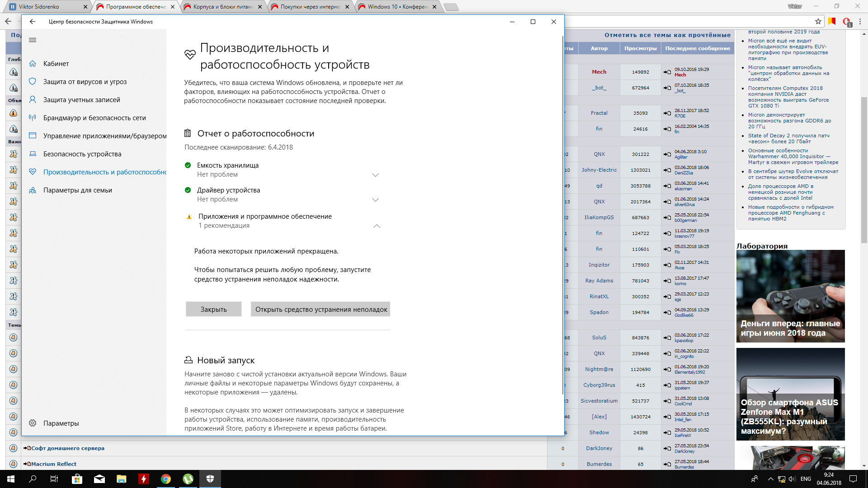868x488 pixels.
Task: Open the hamburger navigation menu
Action: tap(33, 40)
